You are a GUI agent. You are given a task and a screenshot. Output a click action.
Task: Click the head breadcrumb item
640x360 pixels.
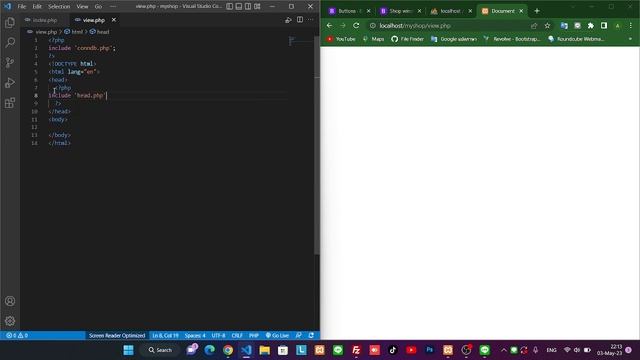click(x=99, y=31)
